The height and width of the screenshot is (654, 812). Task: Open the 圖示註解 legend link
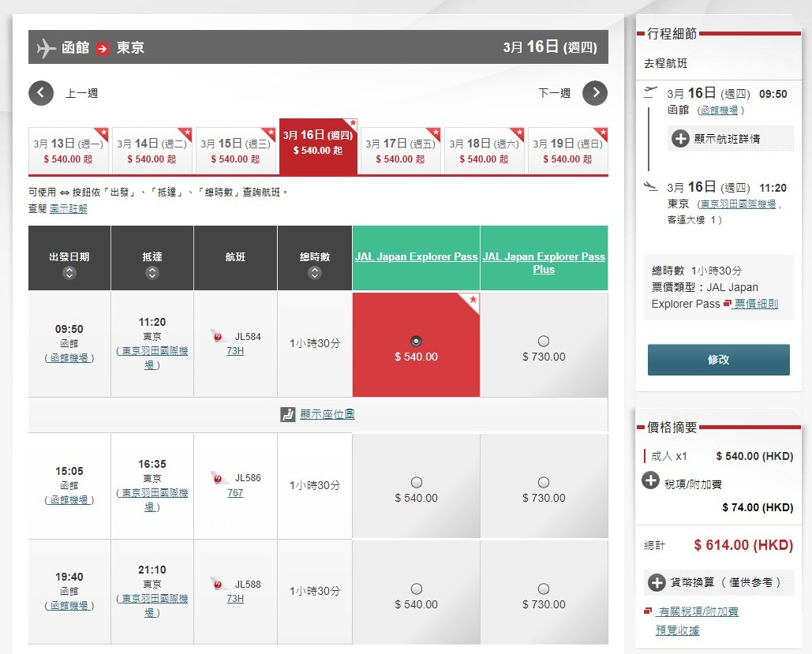69,209
